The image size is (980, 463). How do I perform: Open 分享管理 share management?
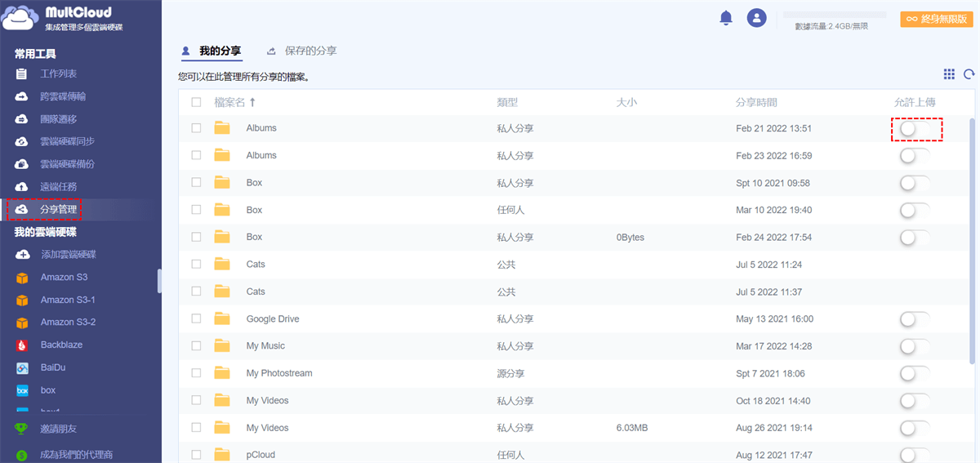pos(59,210)
